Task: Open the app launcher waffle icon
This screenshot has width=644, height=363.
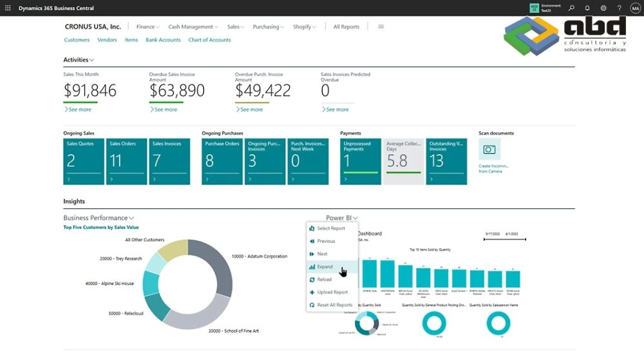Action: 8,8
